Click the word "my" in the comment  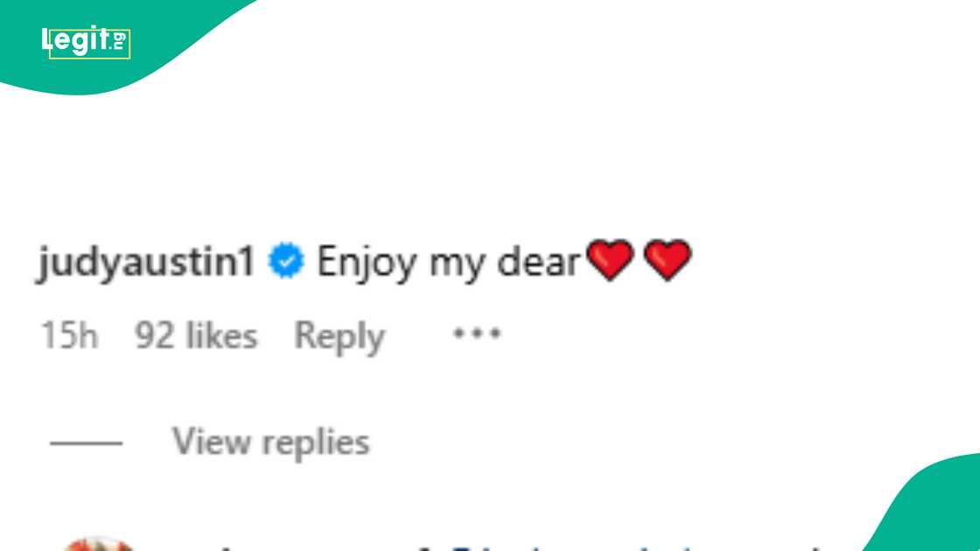458,264
